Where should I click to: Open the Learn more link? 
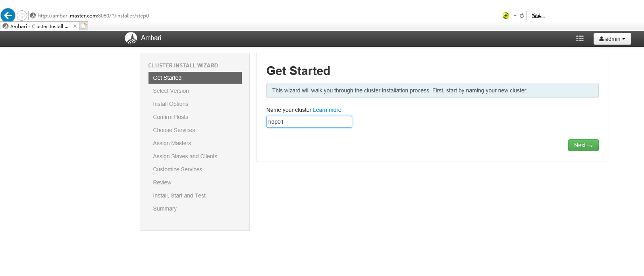[327, 110]
